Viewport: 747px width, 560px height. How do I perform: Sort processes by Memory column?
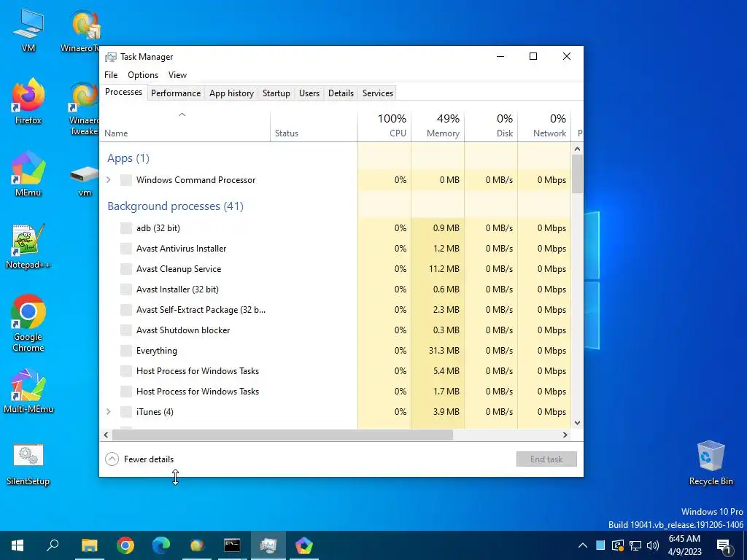(438, 125)
